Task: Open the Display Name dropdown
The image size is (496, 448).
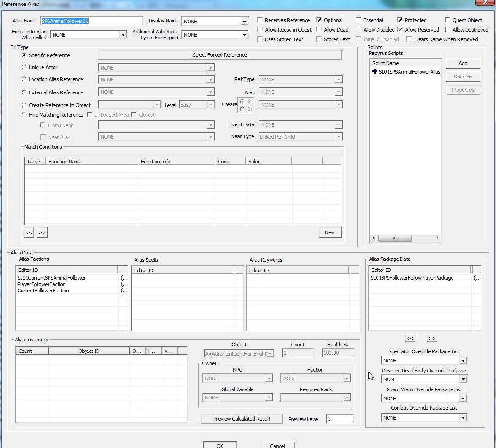Action: click(x=244, y=22)
